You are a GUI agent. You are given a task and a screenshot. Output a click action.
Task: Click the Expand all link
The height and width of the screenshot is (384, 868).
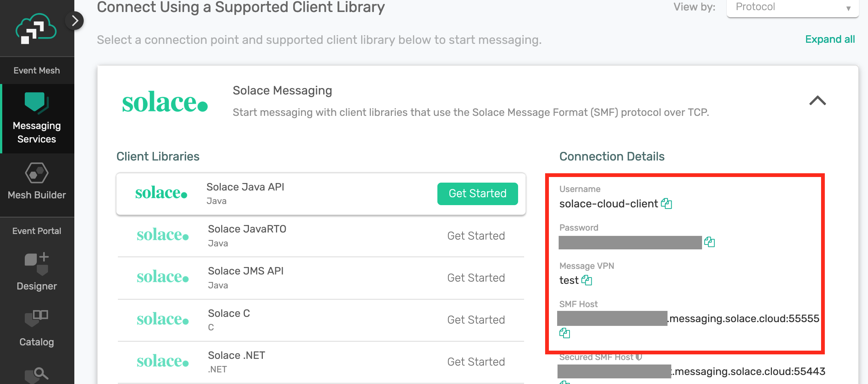(830, 39)
